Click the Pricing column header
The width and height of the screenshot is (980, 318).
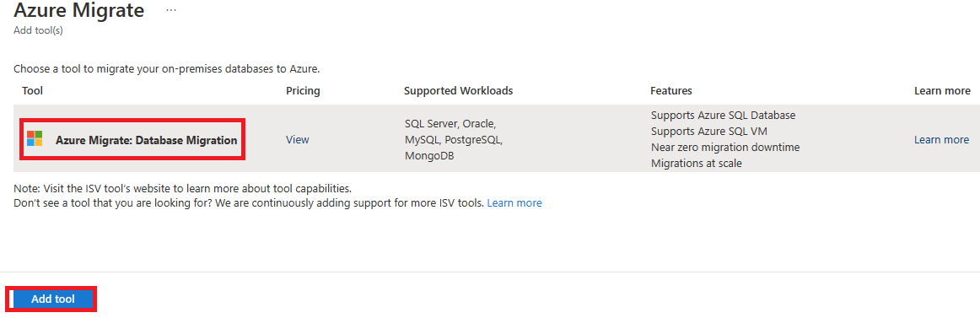(303, 90)
